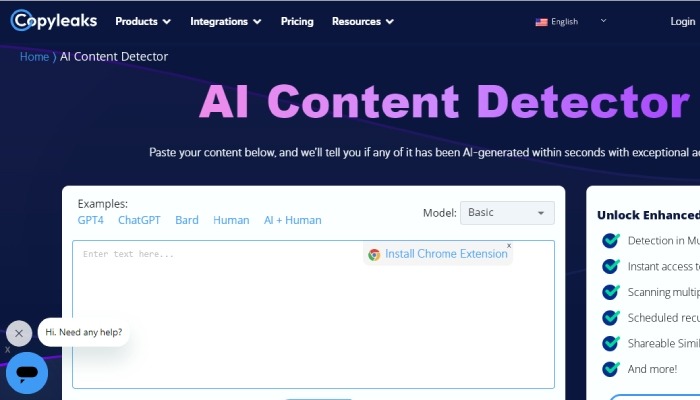Click the US flag icon
Screen dimensions: 700x400
click(542, 22)
